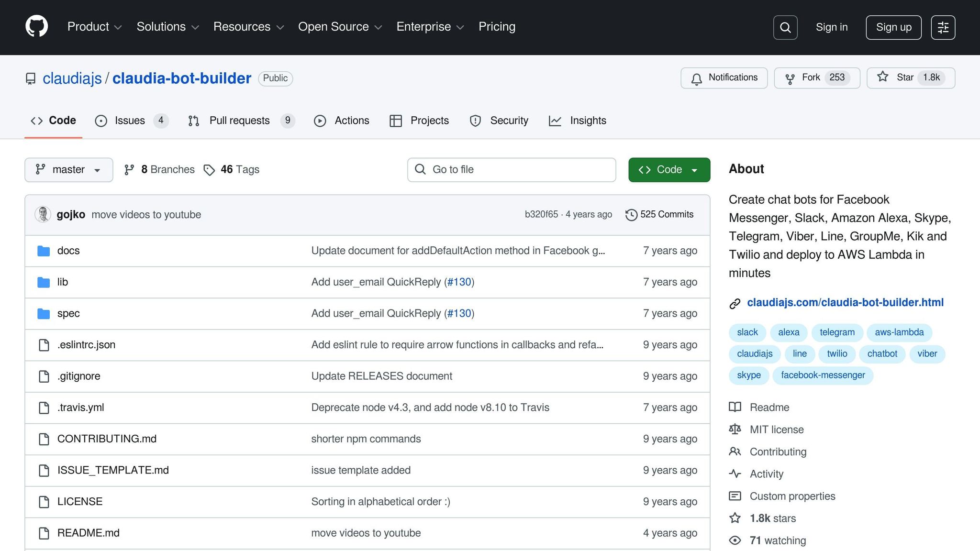Click the link chain icon beside website URL
980x551 pixels.
click(735, 303)
